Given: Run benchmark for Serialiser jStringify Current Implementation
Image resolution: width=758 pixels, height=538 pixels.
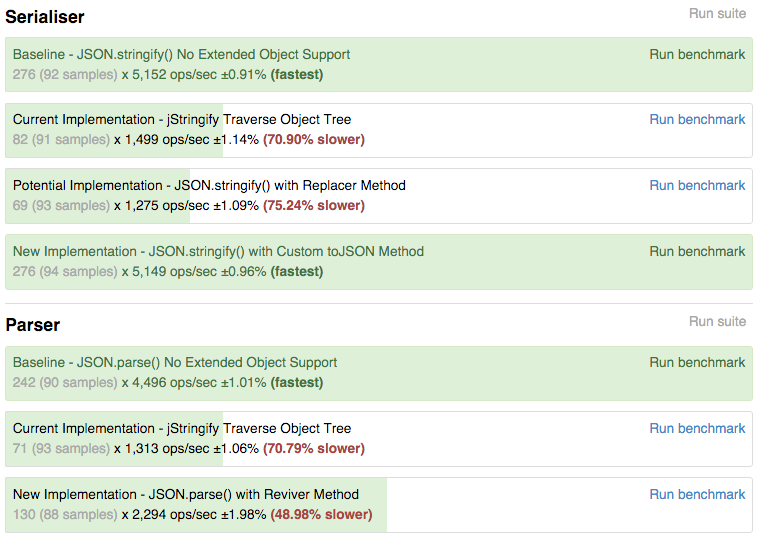Looking at the screenshot, I should coord(697,119).
